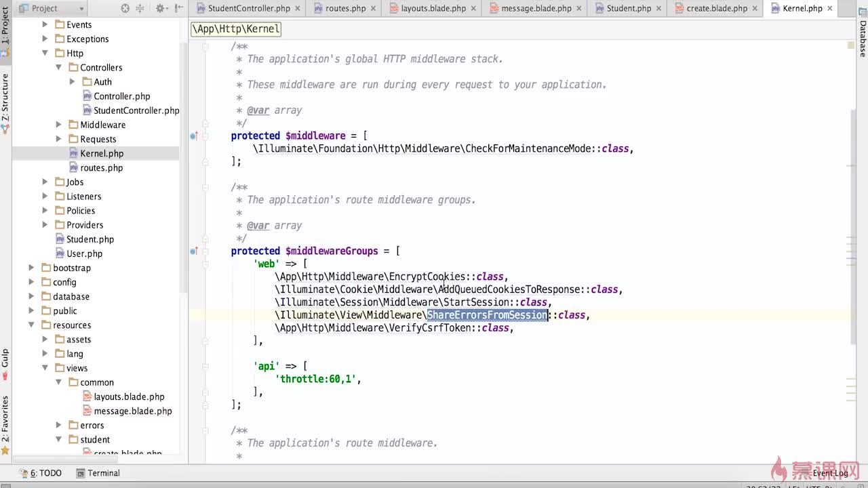868x488 pixels.
Task: Fold the $middlewareGroups array using gutter marker
Action: click(x=206, y=251)
